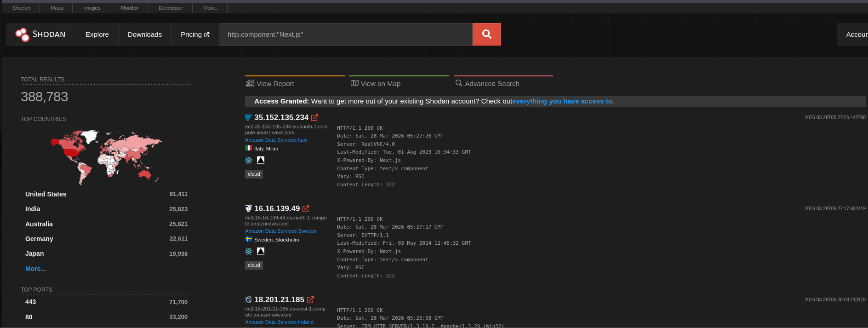
Task: Click 'Server: RealVNC/4.0' header text
Action: click(x=365, y=144)
